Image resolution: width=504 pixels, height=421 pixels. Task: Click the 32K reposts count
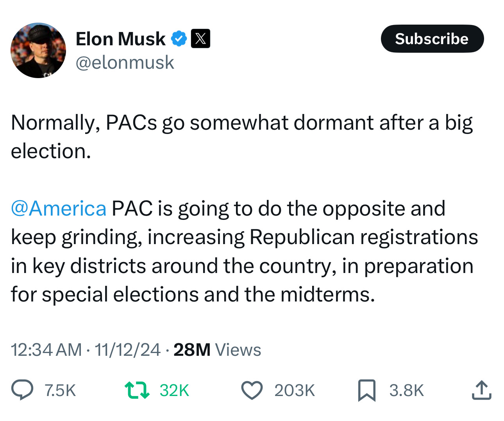tap(174, 391)
